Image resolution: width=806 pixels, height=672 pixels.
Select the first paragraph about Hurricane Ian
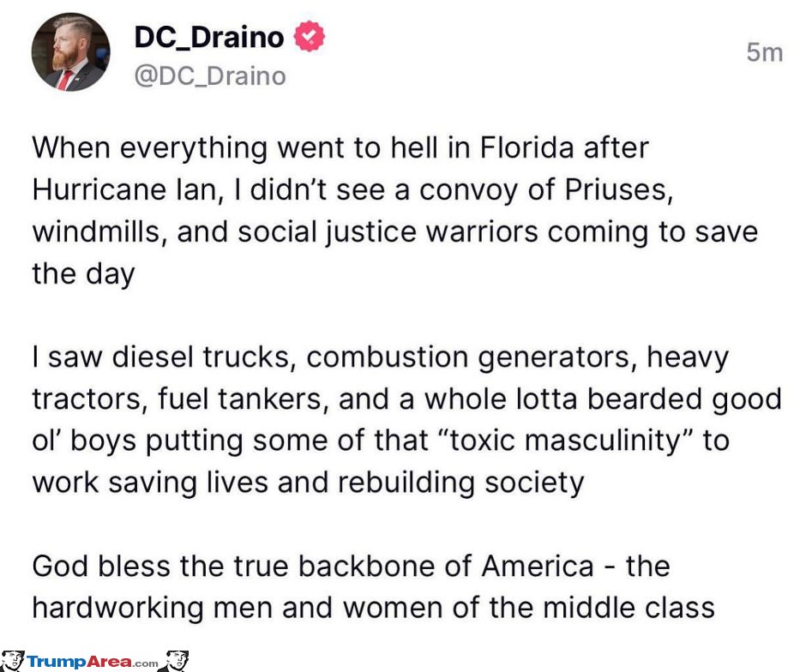(394, 211)
